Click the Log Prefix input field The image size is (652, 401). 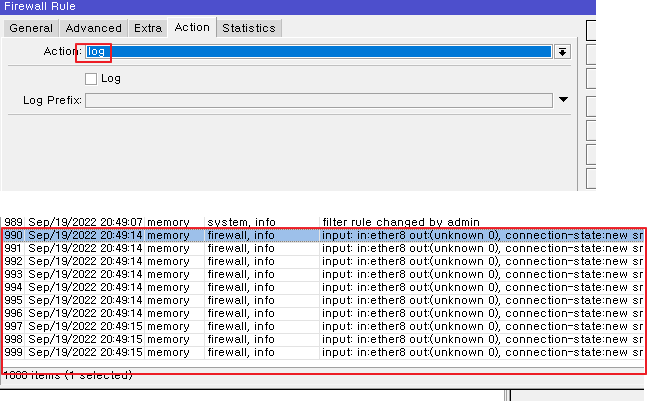(319, 100)
